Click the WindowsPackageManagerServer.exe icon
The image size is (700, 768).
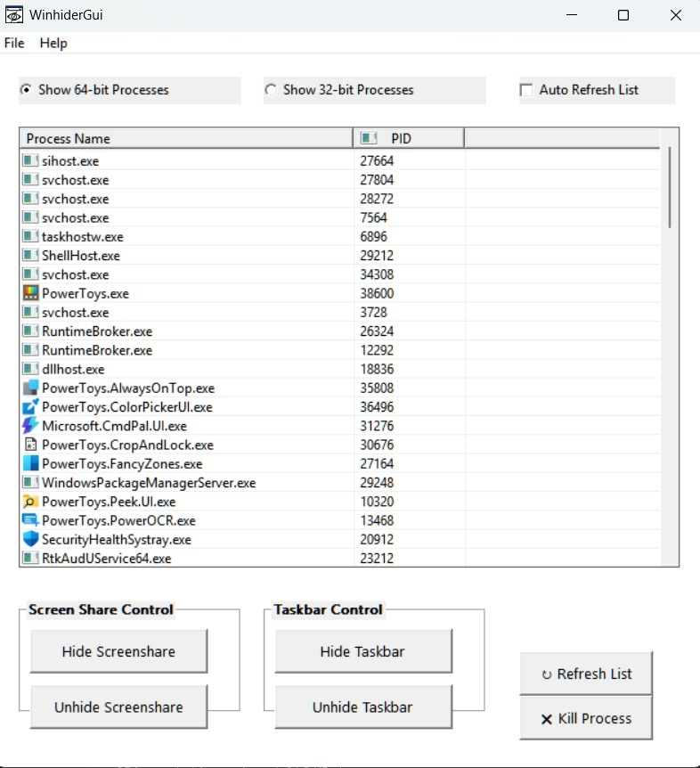pos(30,482)
